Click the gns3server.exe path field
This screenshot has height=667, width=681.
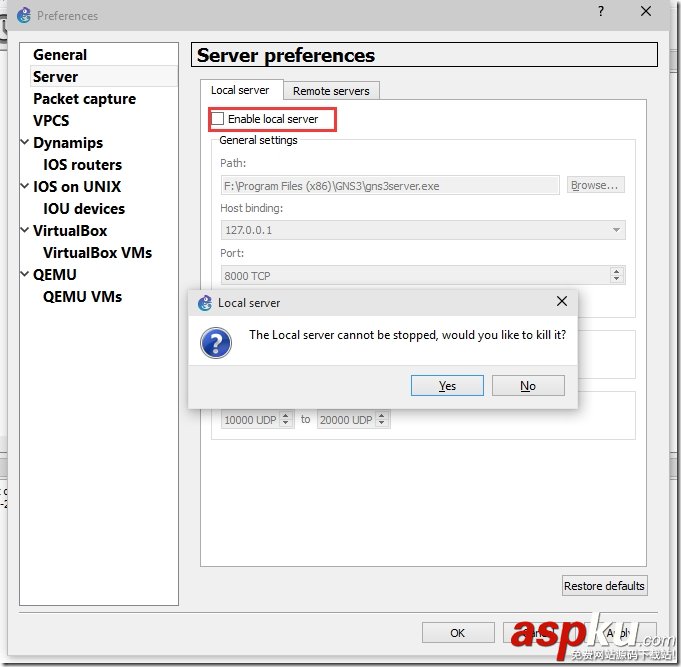[390, 186]
